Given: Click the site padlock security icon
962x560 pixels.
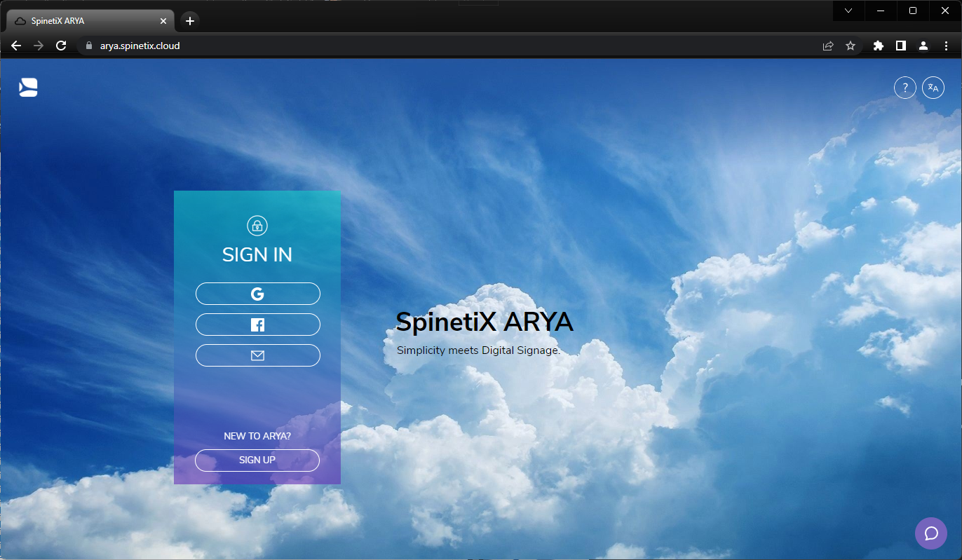Looking at the screenshot, I should click(x=88, y=46).
